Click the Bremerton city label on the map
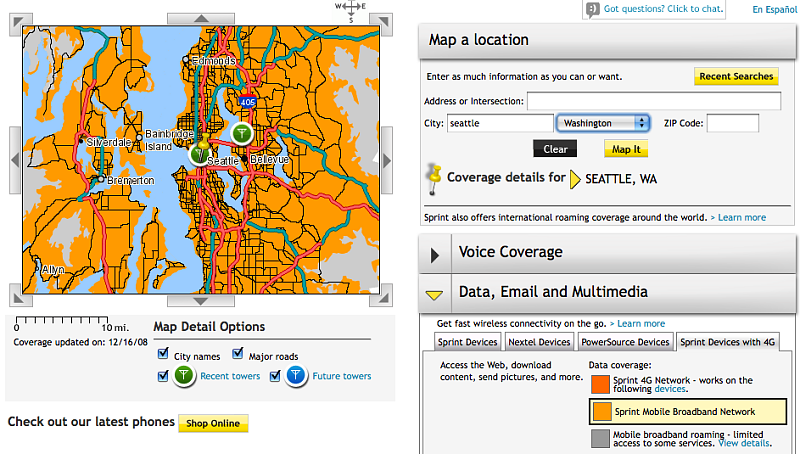800x454 pixels. point(131,181)
